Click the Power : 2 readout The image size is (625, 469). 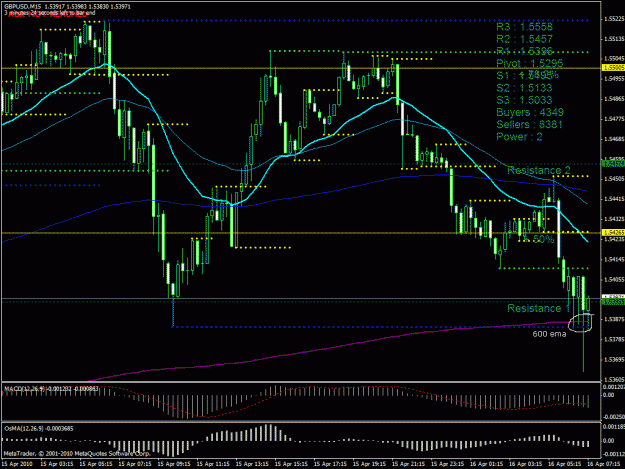pyautogui.click(x=519, y=137)
